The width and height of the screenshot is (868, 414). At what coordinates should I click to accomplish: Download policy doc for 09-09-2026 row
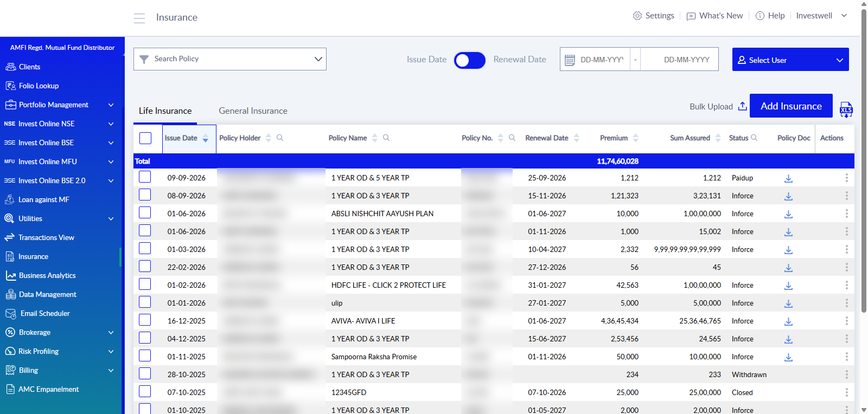tap(788, 178)
